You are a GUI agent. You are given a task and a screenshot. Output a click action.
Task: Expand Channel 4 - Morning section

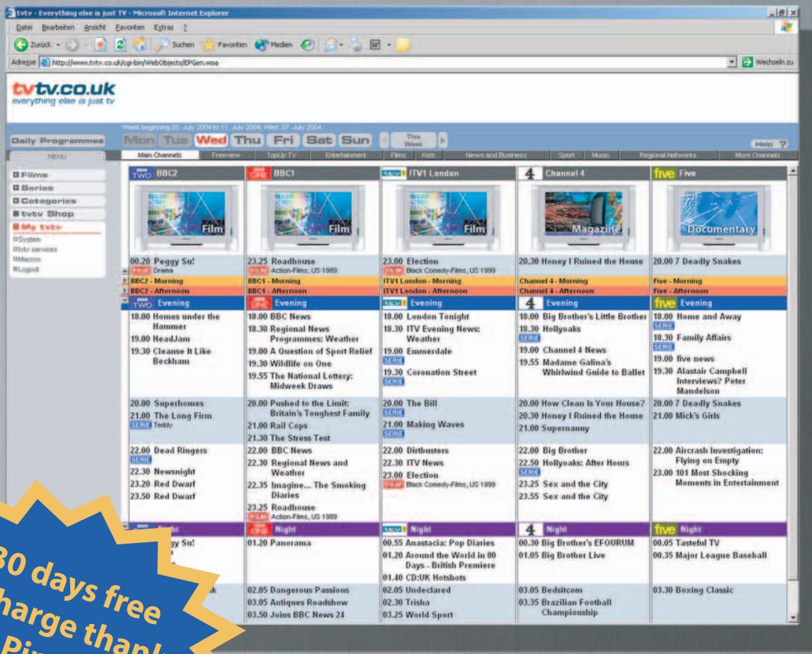pyautogui.click(x=583, y=281)
